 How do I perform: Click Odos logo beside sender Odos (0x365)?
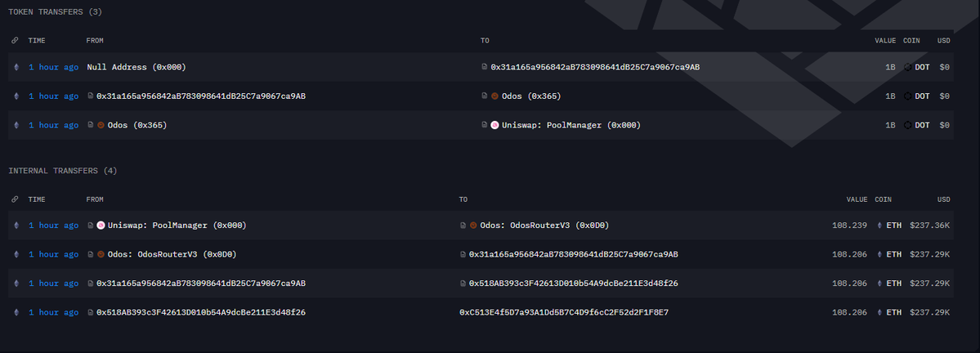click(x=101, y=125)
